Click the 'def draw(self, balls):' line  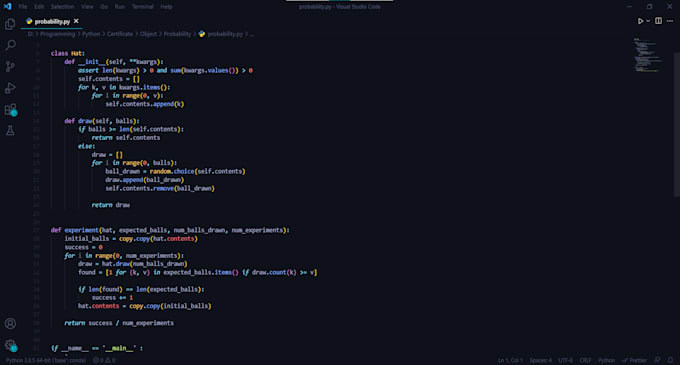pos(102,121)
